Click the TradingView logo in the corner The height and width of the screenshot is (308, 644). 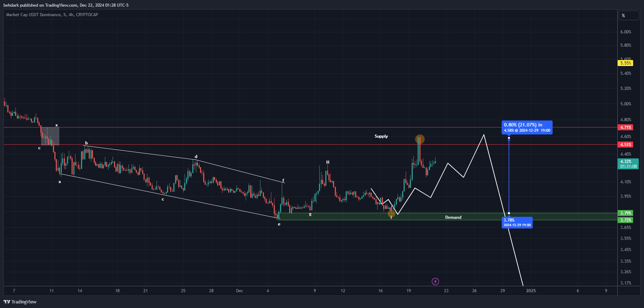(20, 302)
